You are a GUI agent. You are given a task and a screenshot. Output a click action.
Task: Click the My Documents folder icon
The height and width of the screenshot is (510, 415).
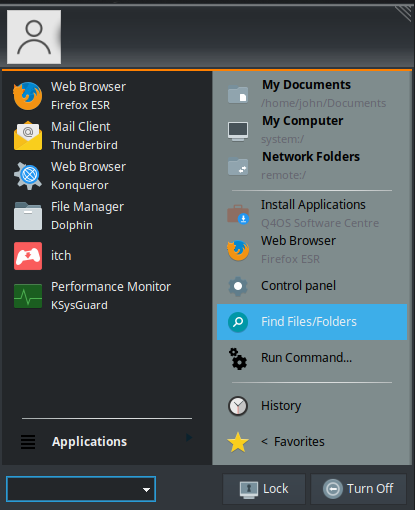click(238, 94)
